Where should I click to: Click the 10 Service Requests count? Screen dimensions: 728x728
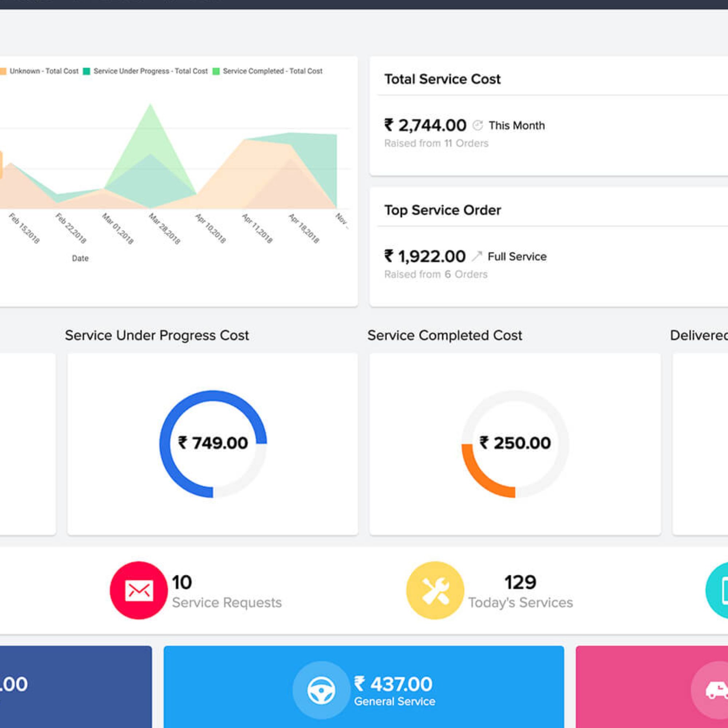182,582
